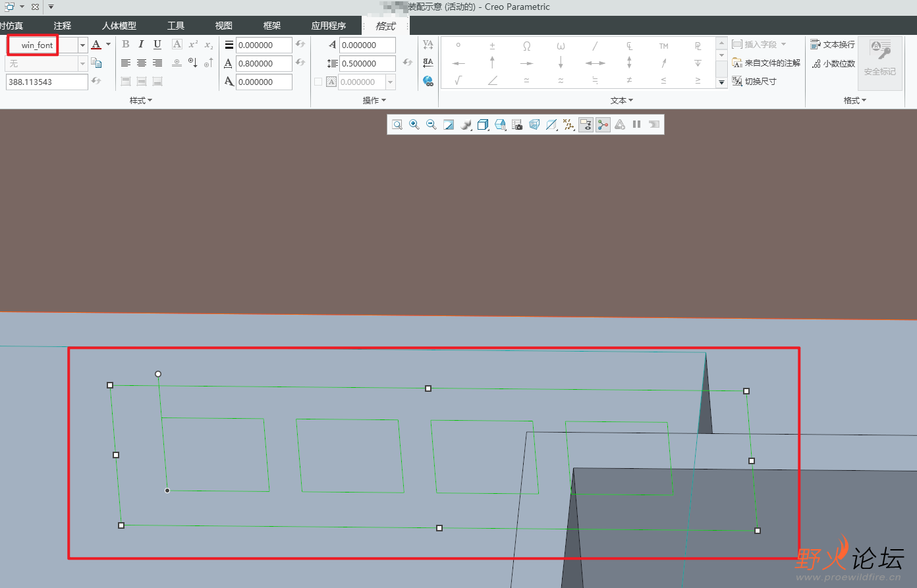Click the 388.113543 value field
This screenshot has width=917, height=588.
(x=47, y=82)
